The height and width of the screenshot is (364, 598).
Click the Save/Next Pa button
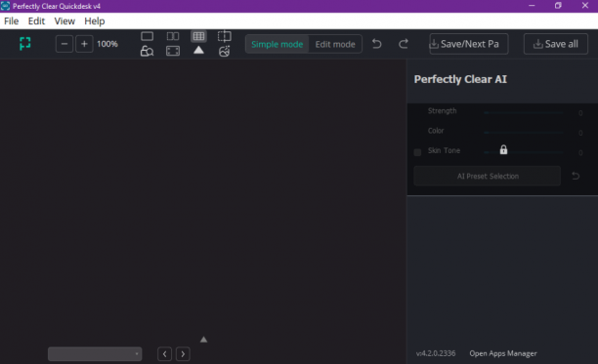click(469, 44)
